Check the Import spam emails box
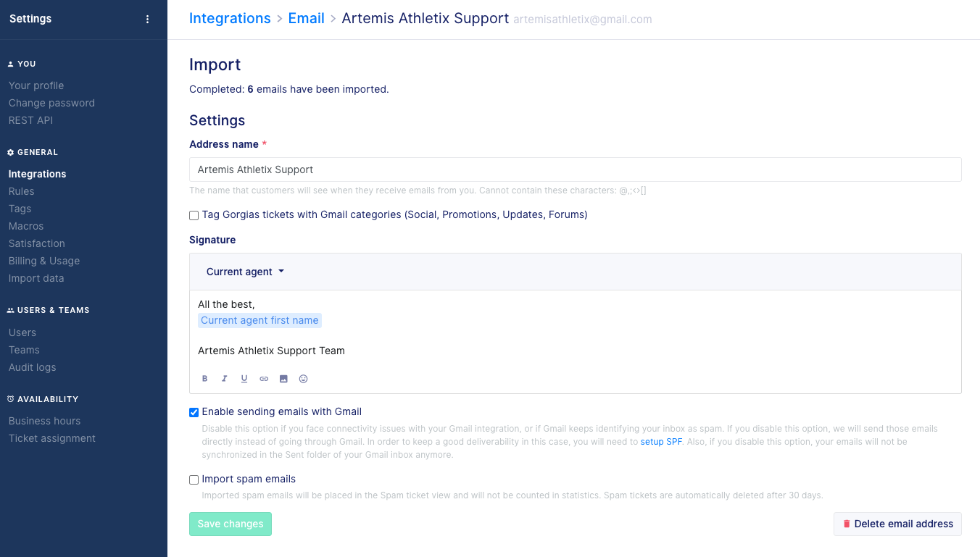 click(x=194, y=479)
